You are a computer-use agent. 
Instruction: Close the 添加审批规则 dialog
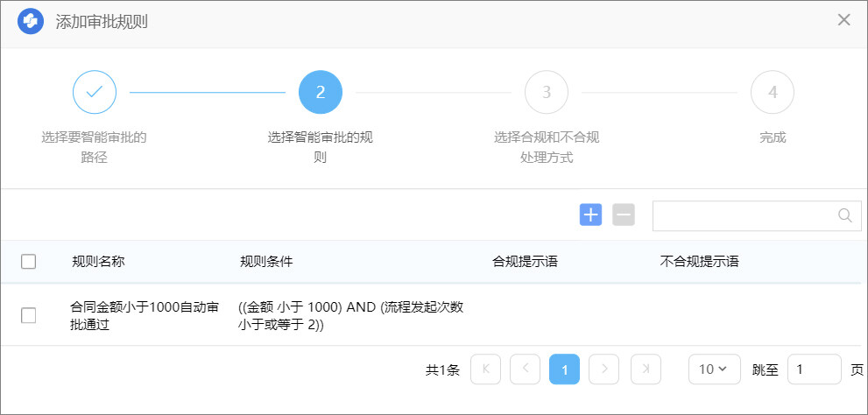coord(843,20)
